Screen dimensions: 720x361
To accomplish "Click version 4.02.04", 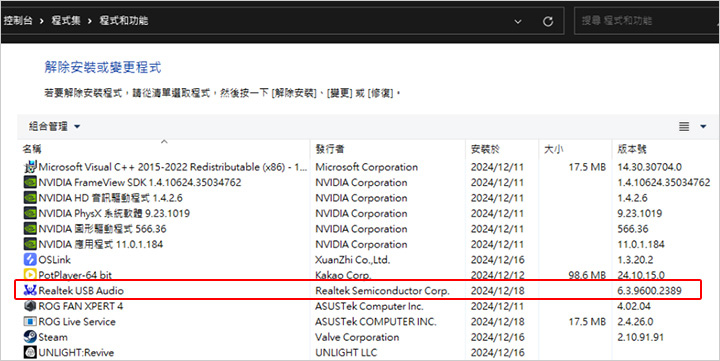I will pos(634,306).
